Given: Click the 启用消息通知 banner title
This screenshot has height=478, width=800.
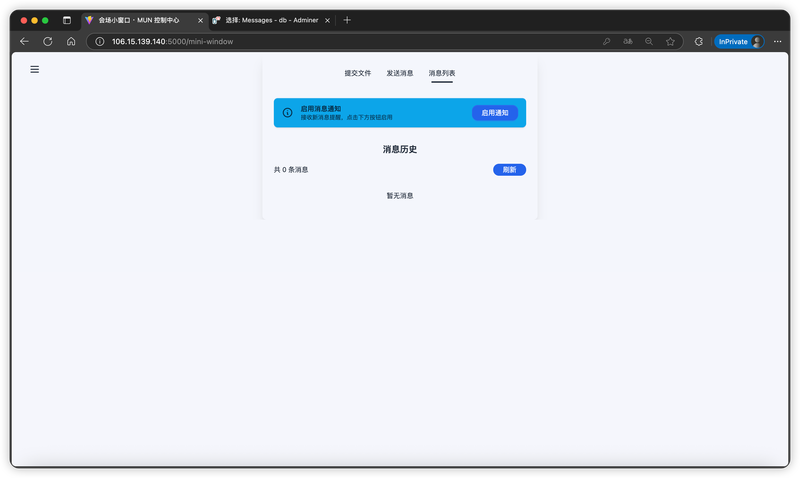Looking at the screenshot, I should [320, 109].
